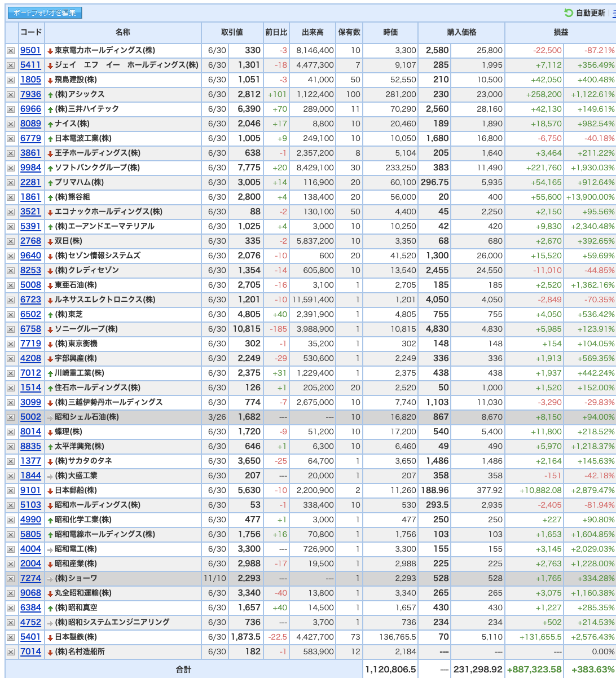The image size is (616, 678).
Task: Click x icon beside code 6966
Action: tap(11, 109)
